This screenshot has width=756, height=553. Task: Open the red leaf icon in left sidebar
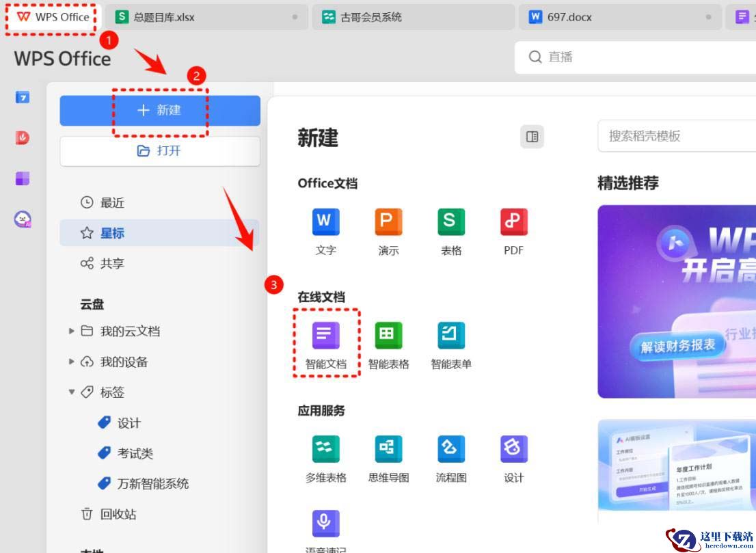point(22,138)
